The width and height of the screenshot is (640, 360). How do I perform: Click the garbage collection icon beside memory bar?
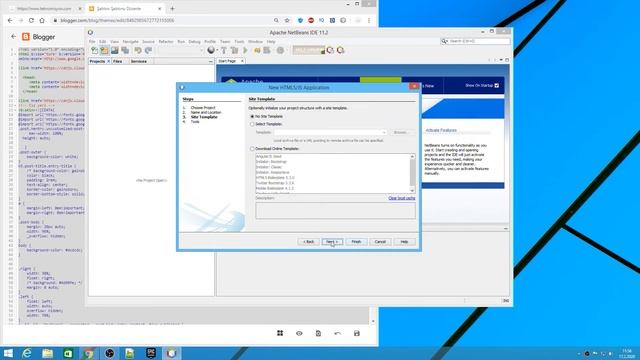(330, 50)
